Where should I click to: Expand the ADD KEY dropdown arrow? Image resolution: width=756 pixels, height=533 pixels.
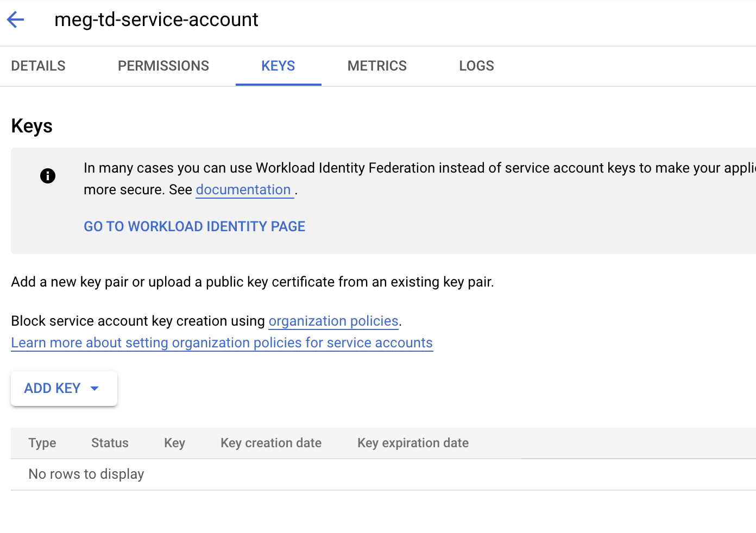coord(94,389)
